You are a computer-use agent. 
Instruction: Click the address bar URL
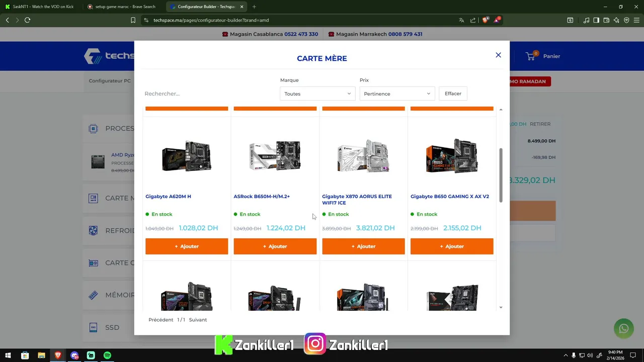[211, 20]
